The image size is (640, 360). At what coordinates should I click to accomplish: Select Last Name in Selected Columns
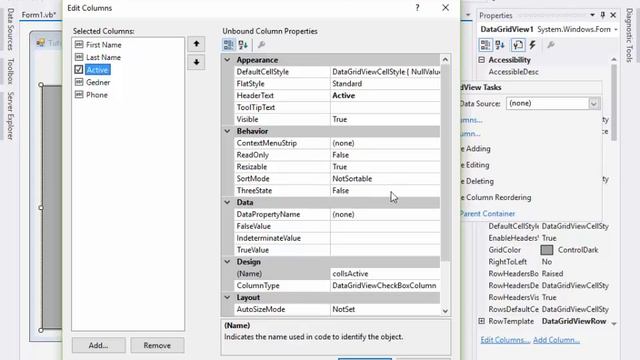tap(103, 57)
